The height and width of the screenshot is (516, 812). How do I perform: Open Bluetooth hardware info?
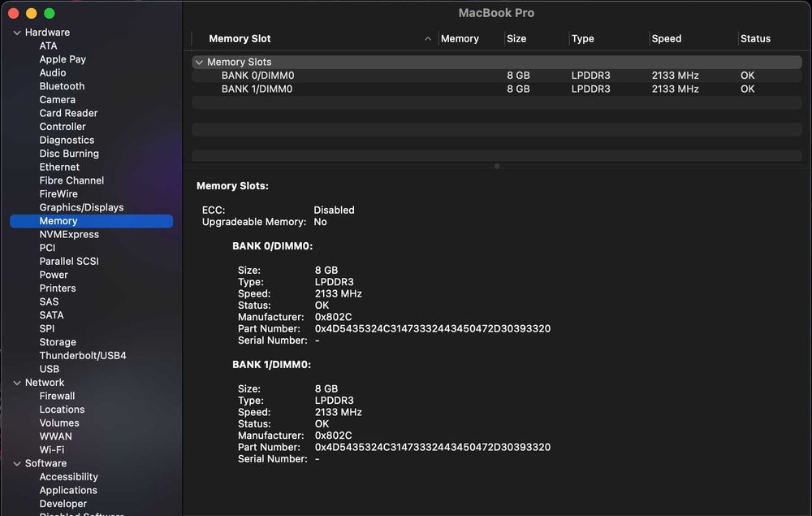click(63, 86)
